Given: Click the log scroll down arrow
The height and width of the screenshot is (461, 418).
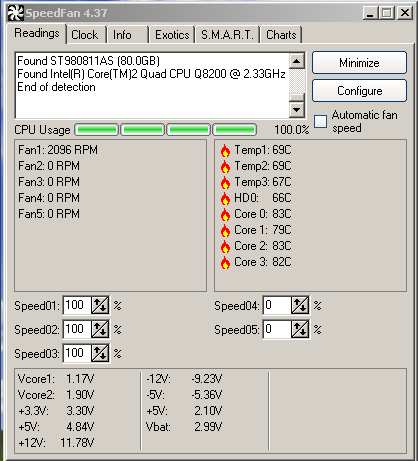Looking at the screenshot, I should coord(297,109).
